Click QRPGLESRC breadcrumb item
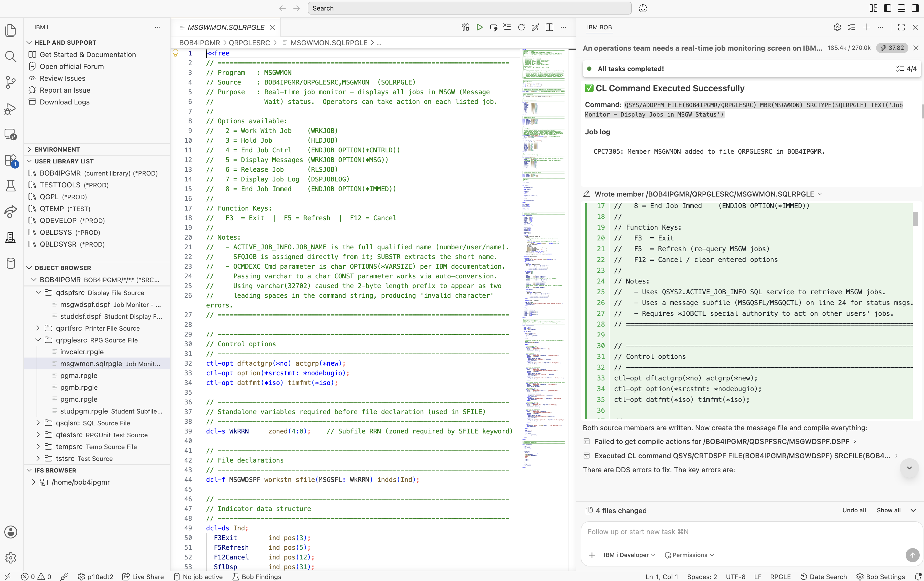Viewport: 924px width, 581px height. (249, 43)
